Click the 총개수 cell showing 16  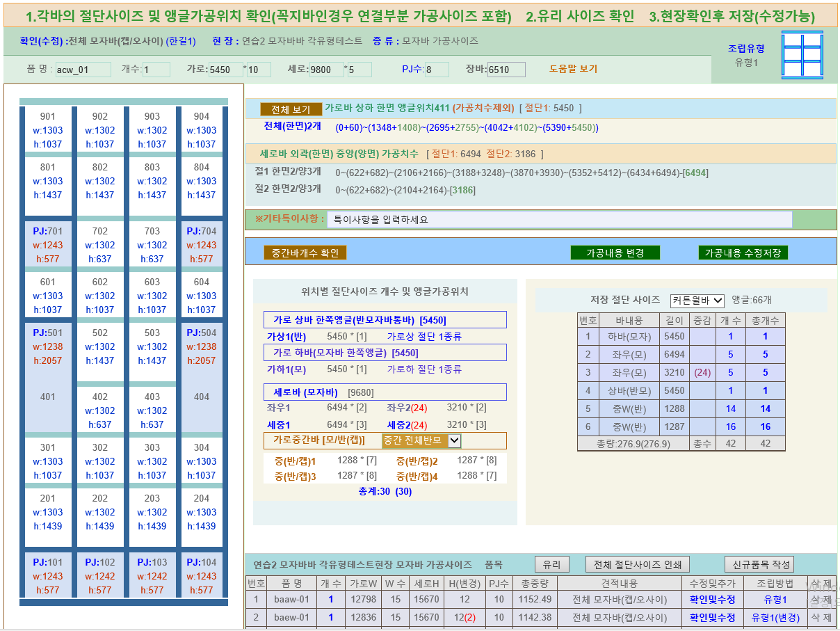[x=766, y=426]
